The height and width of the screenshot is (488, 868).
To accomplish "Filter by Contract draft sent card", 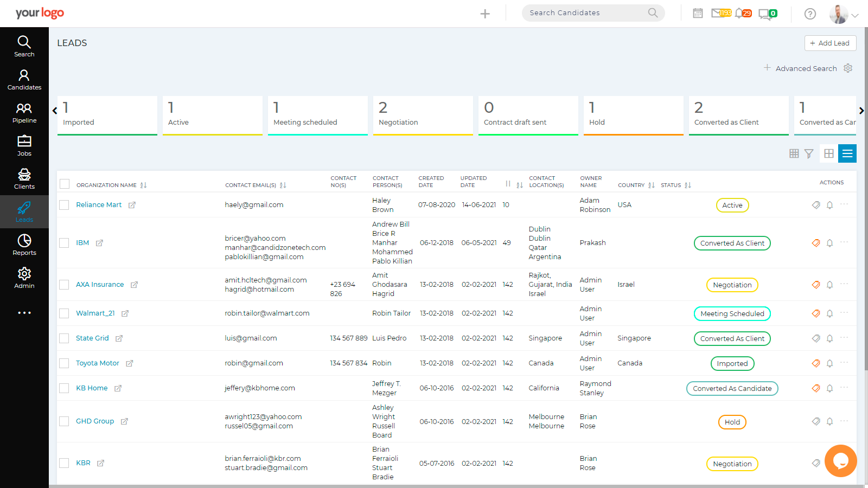I will pyautogui.click(x=528, y=115).
